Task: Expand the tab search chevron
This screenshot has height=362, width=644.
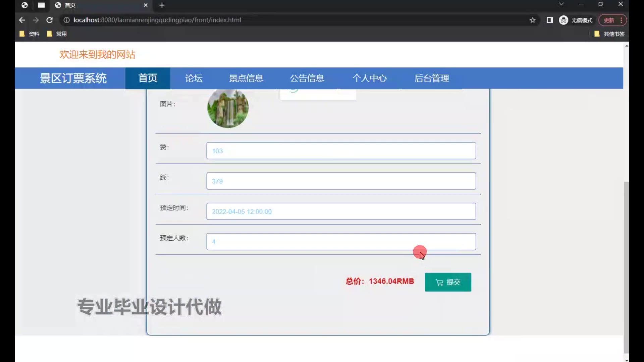Action: coord(561,4)
